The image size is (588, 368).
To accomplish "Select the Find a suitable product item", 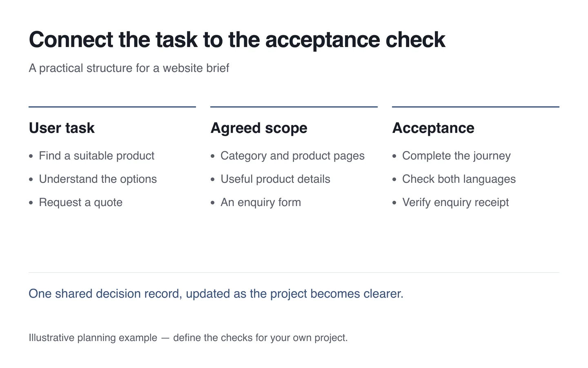I will (96, 156).
